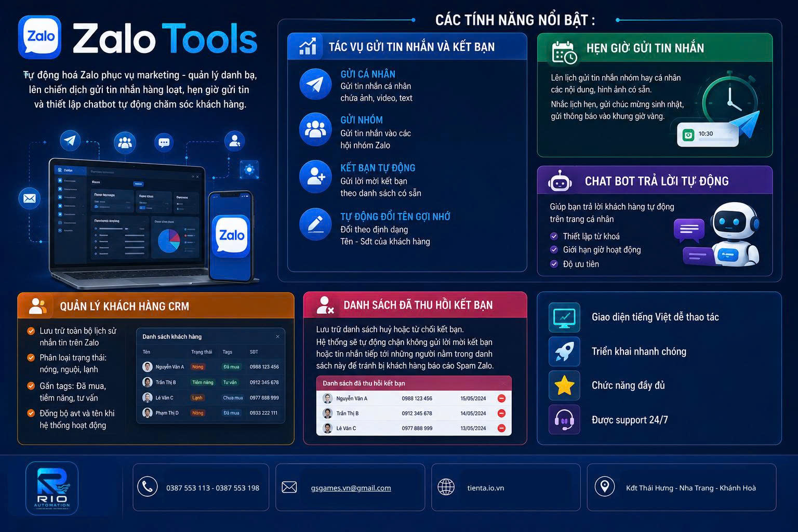Click the floating mail icon left of the laptop
The width and height of the screenshot is (798, 532).
click(29, 198)
